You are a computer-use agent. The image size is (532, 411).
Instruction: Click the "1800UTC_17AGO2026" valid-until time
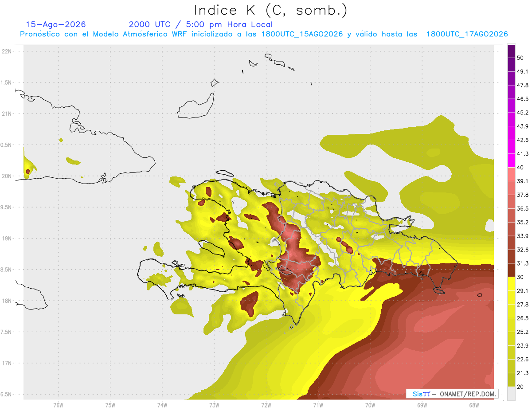[x=467, y=34]
